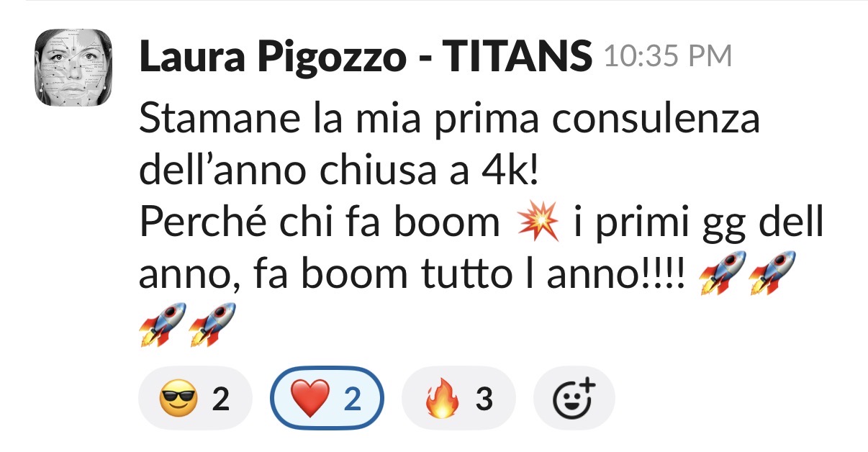Click the number 3 beside the fire emoji

click(484, 399)
